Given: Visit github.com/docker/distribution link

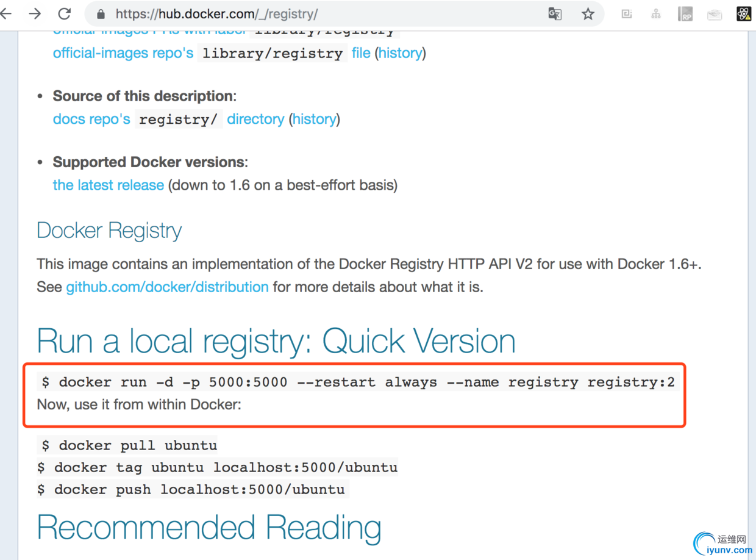Looking at the screenshot, I should pos(167,287).
